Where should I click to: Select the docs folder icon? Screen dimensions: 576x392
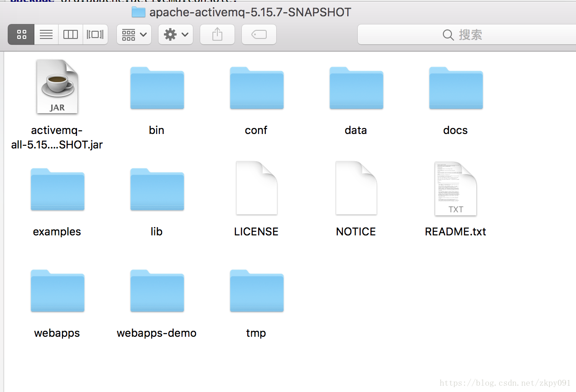456,88
